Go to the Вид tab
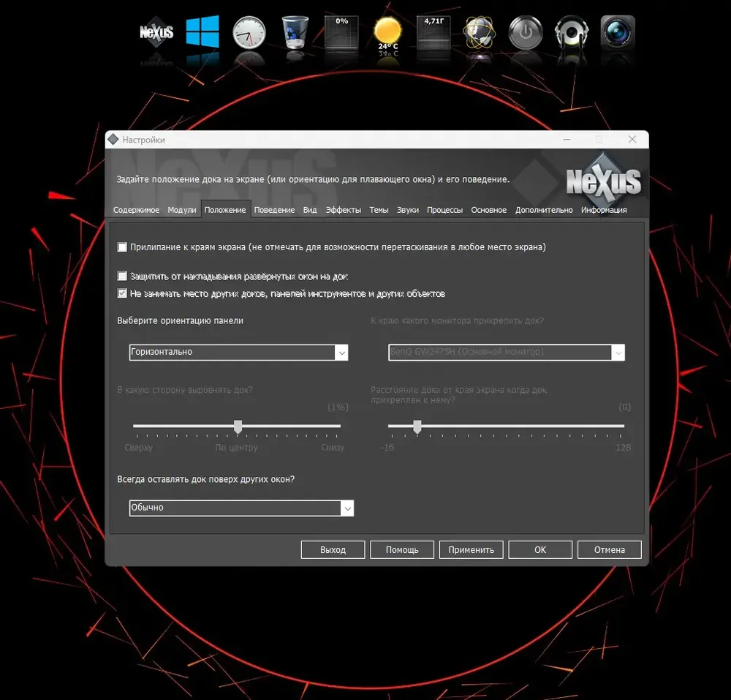Screen dimensions: 731x700 click(309, 210)
